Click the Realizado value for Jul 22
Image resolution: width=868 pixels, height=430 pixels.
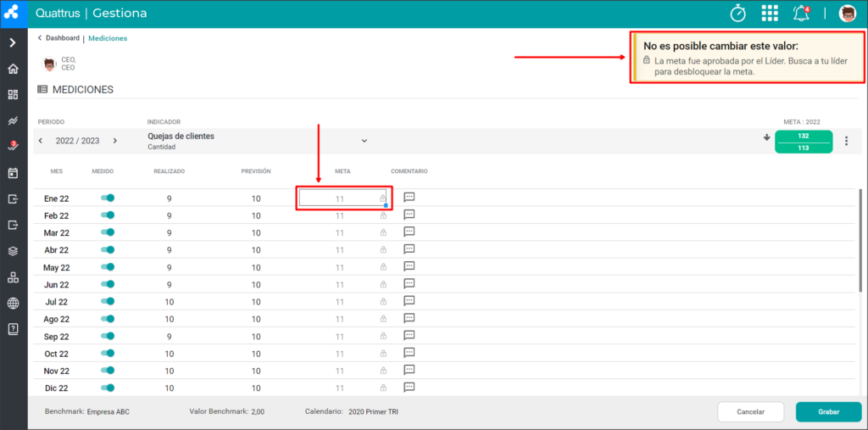pos(170,302)
